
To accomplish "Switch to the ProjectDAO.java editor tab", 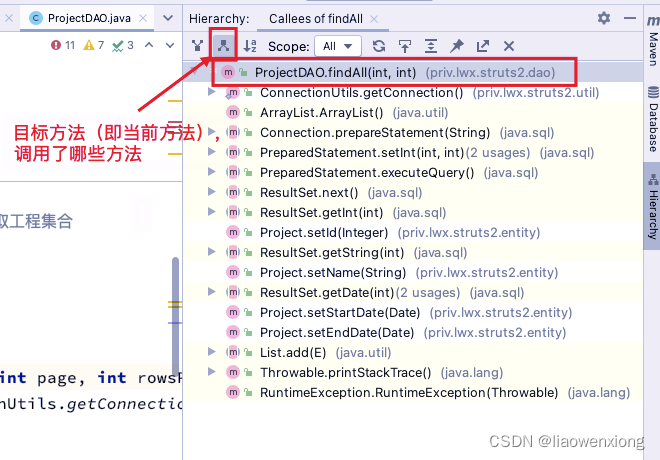I will 89,18.
